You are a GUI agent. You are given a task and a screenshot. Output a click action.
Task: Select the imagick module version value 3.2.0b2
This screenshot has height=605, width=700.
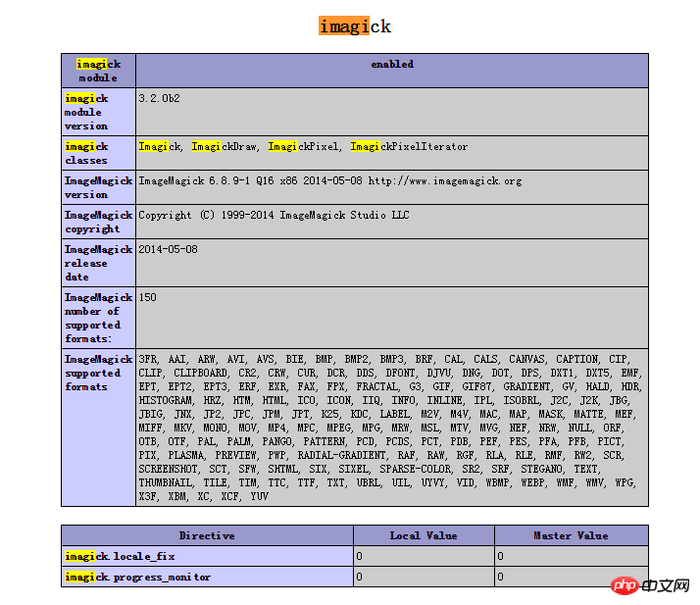click(160, 98)
